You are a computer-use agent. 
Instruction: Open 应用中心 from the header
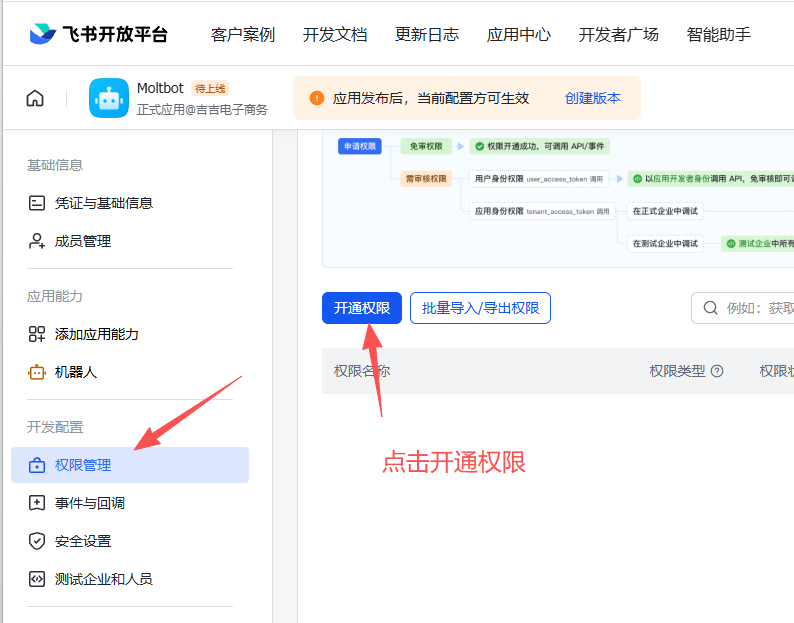pyautogui.click(x=519, y=34)
